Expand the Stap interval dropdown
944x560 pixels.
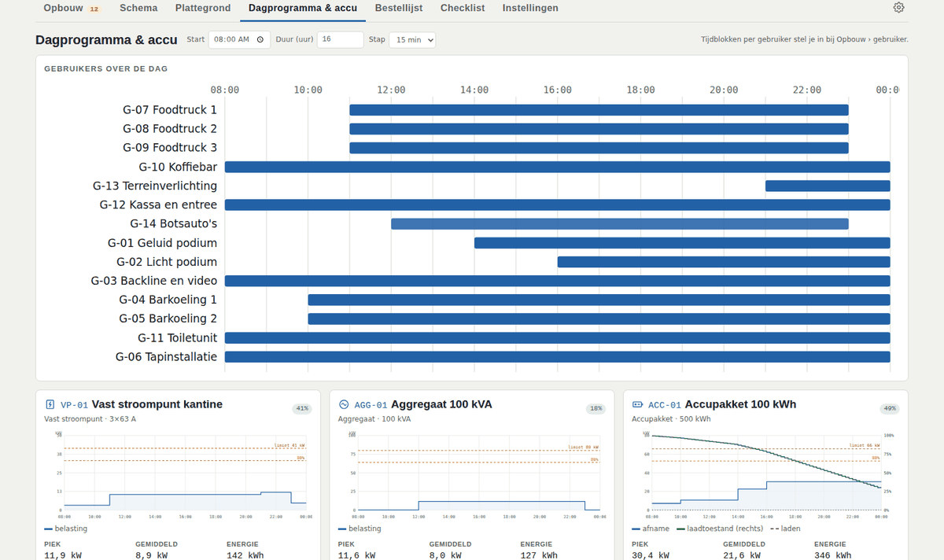(x=412, y=39)
